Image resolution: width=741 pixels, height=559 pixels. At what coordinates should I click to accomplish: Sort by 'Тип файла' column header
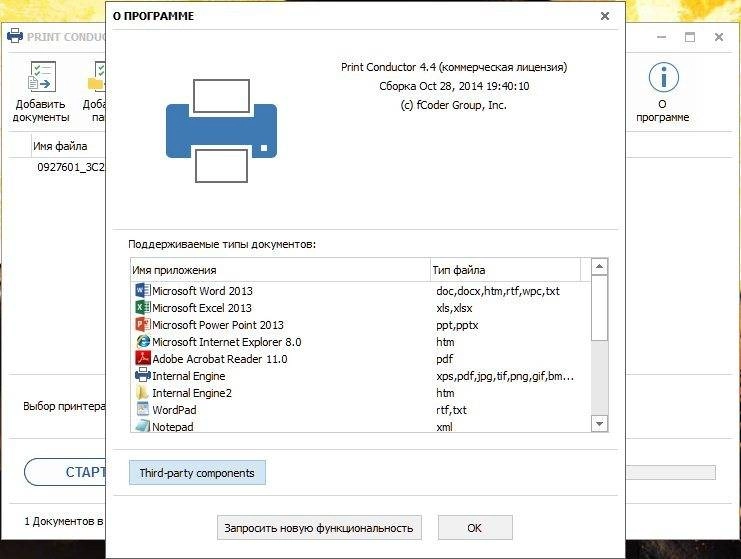click(506, 270)
